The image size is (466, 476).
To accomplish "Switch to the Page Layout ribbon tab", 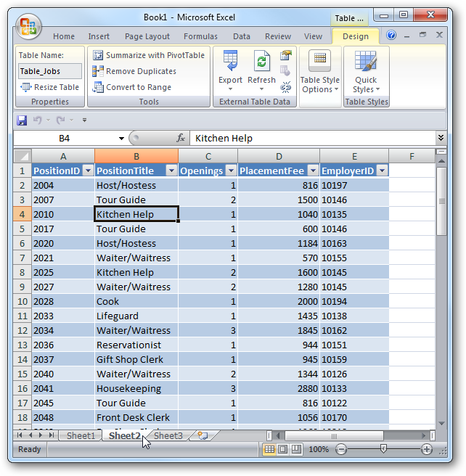I will tap(147, 36).
